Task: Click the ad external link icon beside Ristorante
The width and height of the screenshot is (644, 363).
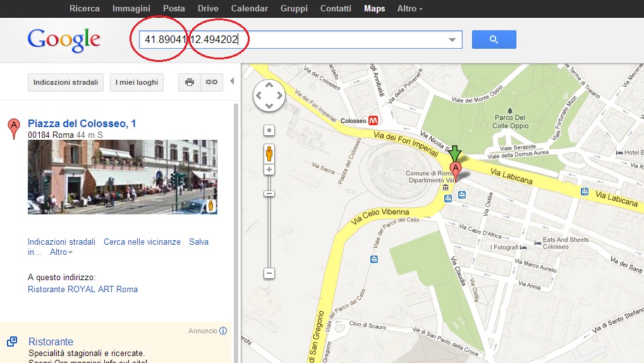Action: 12,341
